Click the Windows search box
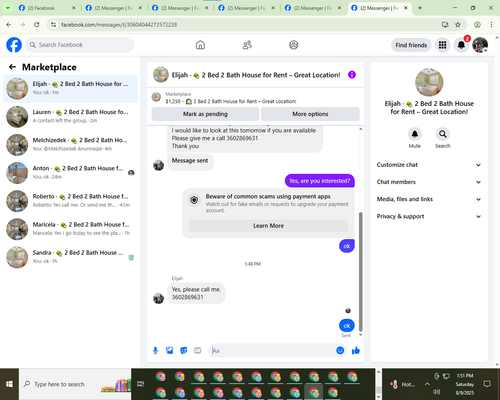 [x=75, y=384]
